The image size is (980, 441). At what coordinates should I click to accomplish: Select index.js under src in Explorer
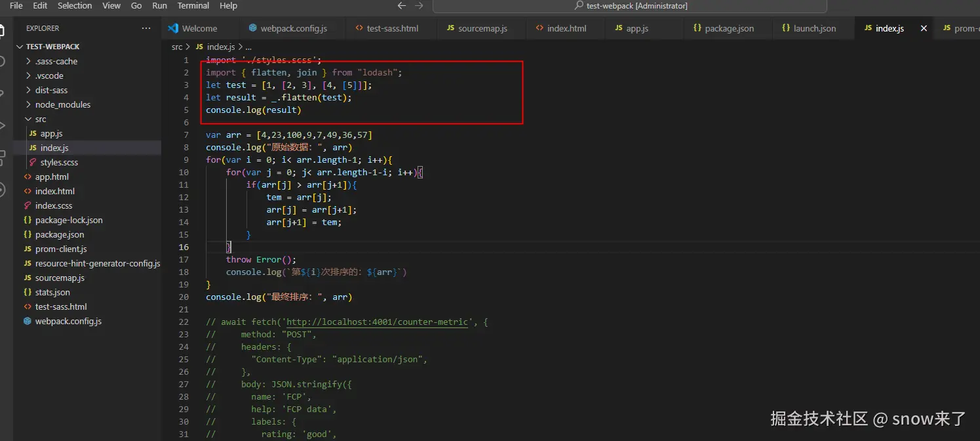[87, 148]
